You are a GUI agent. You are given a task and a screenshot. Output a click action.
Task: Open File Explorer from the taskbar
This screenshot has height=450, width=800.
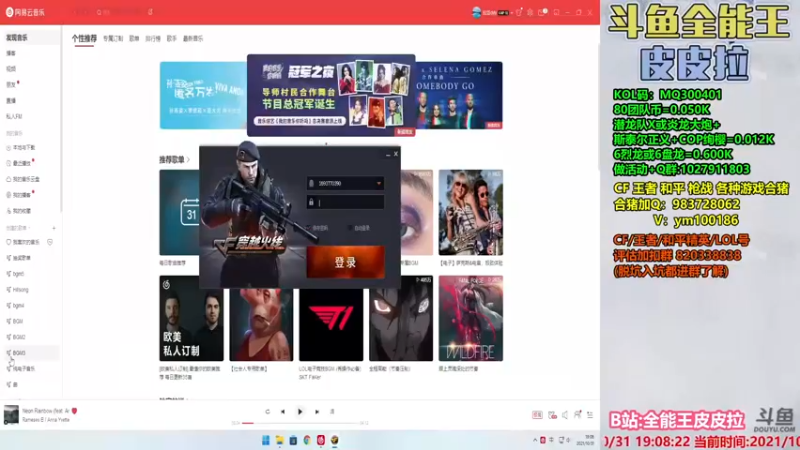pos(280,440)
